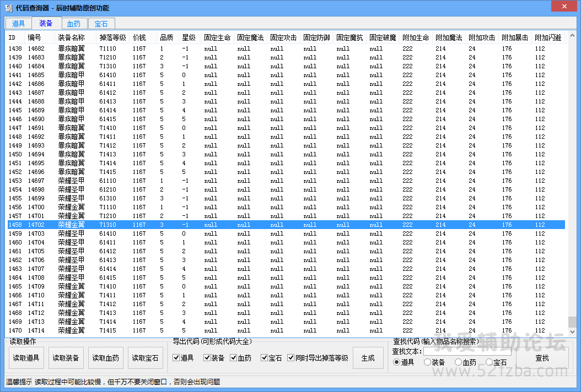This screenshot has height=392, width=581.
Task: Select the 装备 search radio button
Action: 428,362
